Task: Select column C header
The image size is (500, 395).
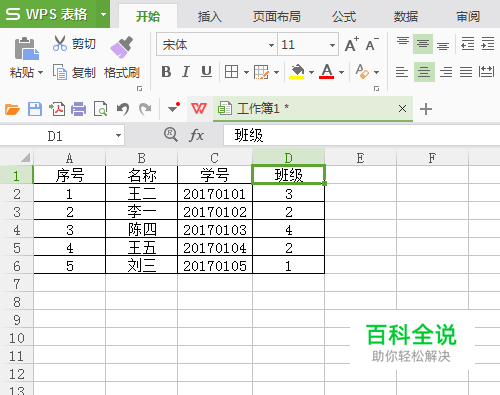Action: [x=215, y=157]
